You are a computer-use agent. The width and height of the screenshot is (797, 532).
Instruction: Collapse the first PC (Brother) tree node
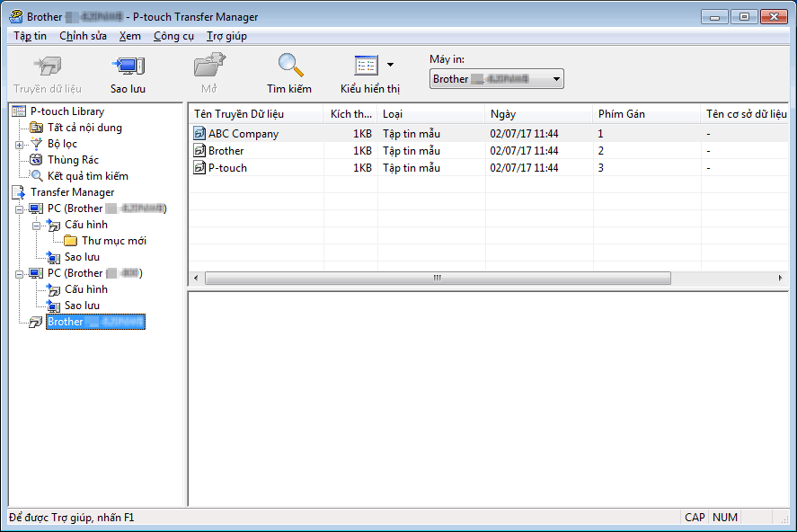tap(20, 208)
